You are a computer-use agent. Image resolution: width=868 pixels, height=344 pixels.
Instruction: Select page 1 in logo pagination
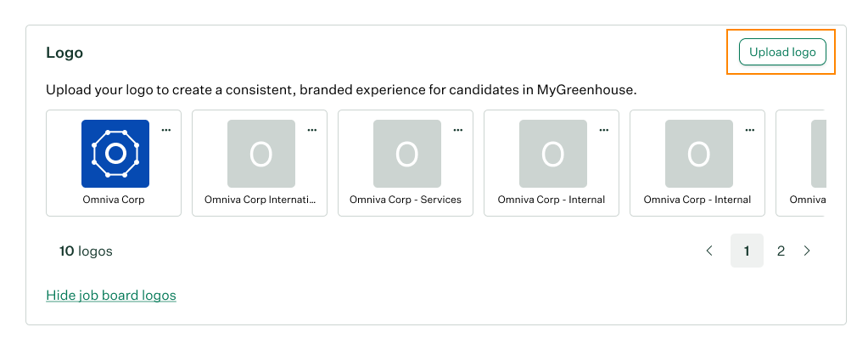click(747, 251)
